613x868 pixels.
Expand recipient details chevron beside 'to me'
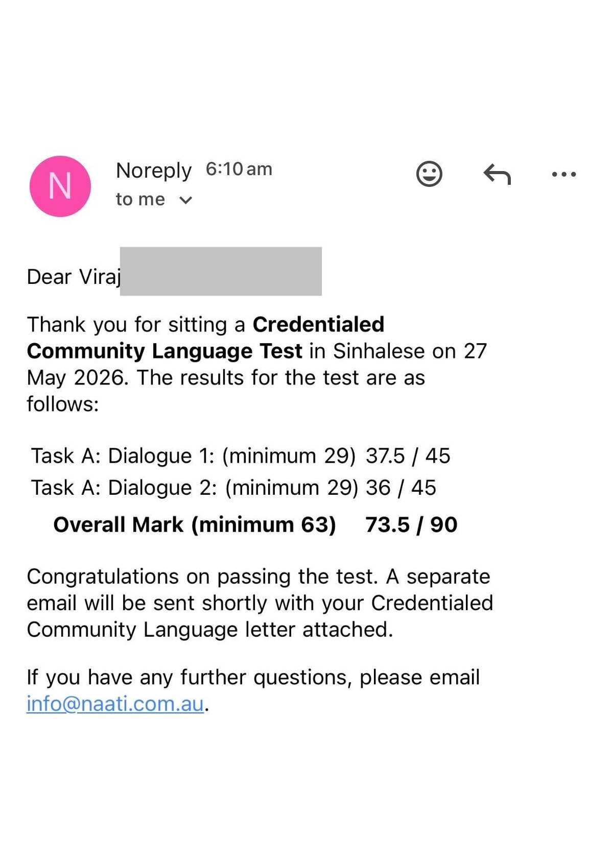tap(186, 200)
